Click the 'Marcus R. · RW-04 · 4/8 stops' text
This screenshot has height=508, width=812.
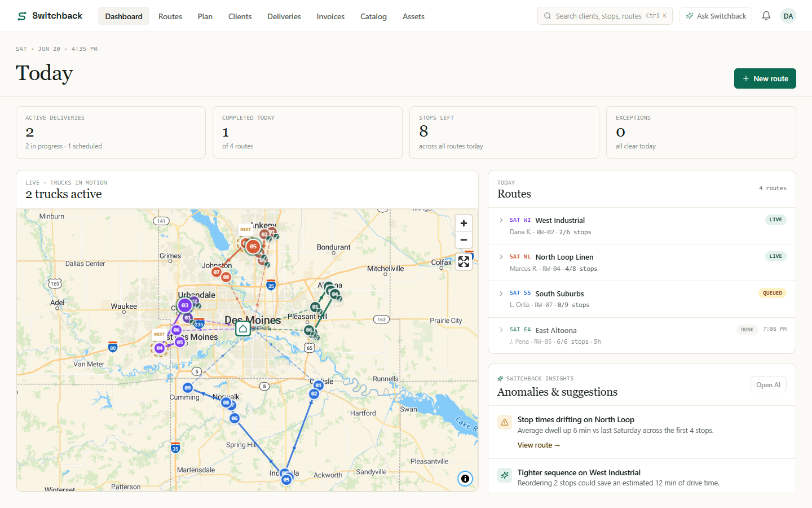(553, 269)
